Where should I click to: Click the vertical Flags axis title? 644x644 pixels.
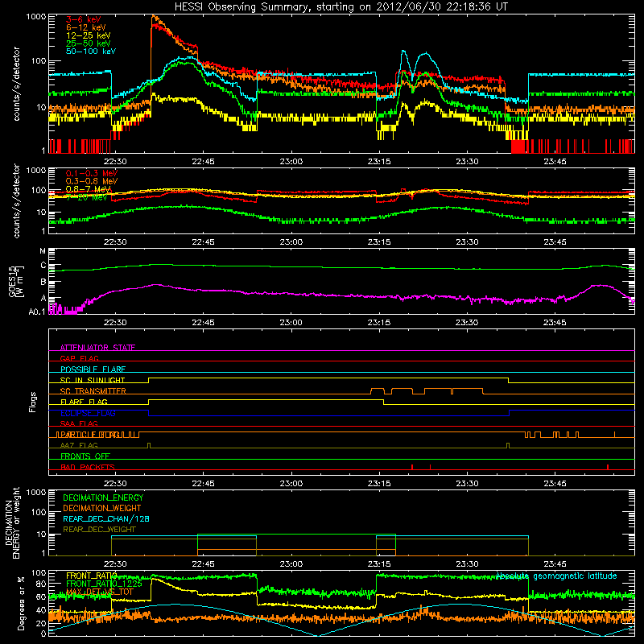click(33, 402)
